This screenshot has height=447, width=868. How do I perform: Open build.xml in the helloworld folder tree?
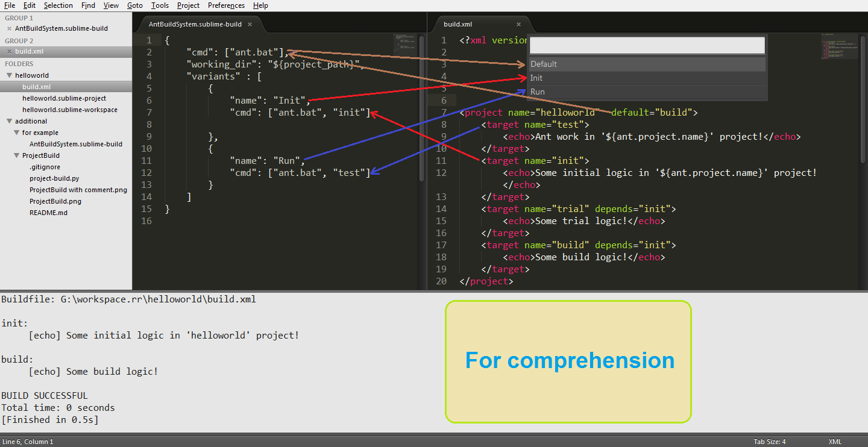[37, 87]
